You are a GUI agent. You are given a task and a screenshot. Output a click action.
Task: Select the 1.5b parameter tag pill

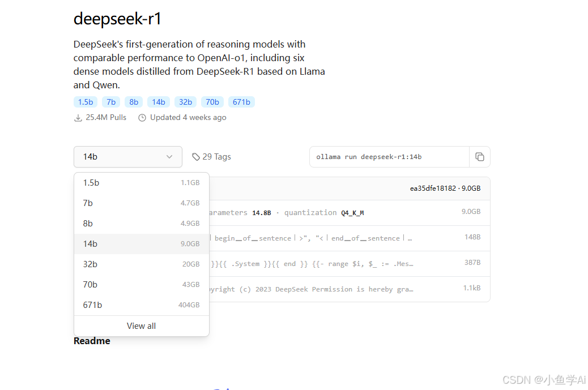click(86, 102)
